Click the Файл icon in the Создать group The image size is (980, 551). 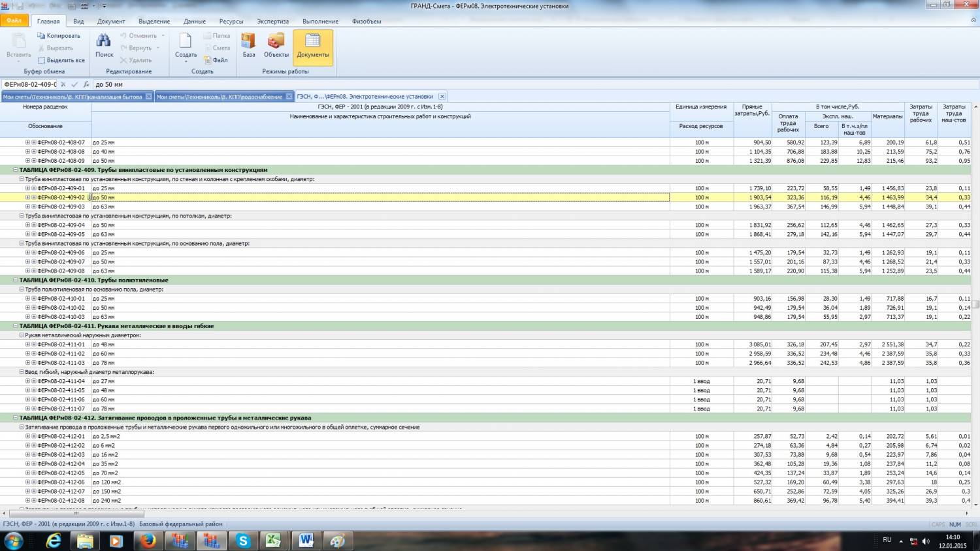(x=208, y=60)
